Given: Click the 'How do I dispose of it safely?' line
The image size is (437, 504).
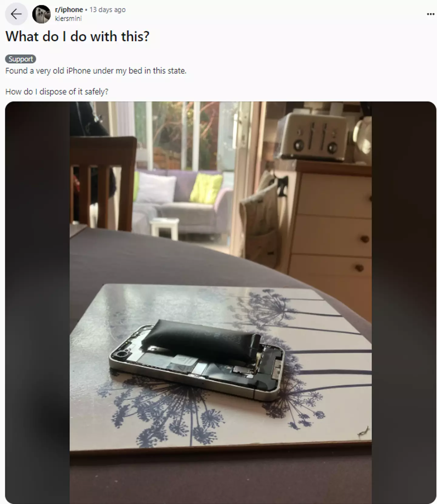Looking at the screenshot, I should coord(57,91).
